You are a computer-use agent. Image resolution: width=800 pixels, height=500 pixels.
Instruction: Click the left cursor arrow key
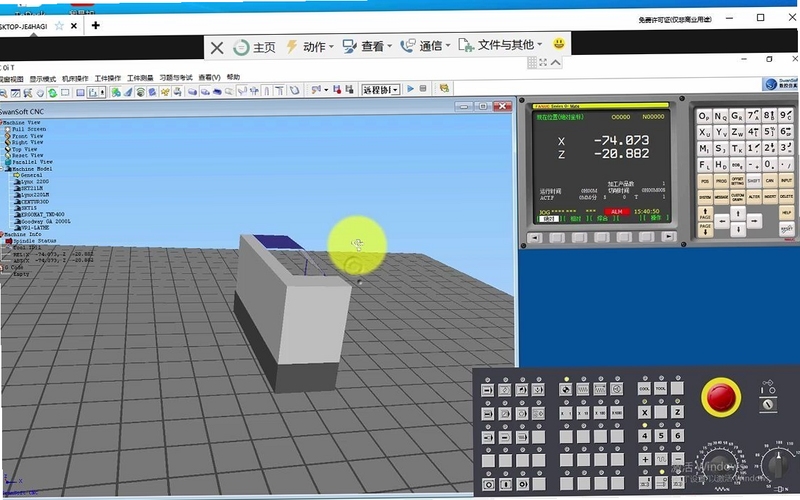coord(721,221)
